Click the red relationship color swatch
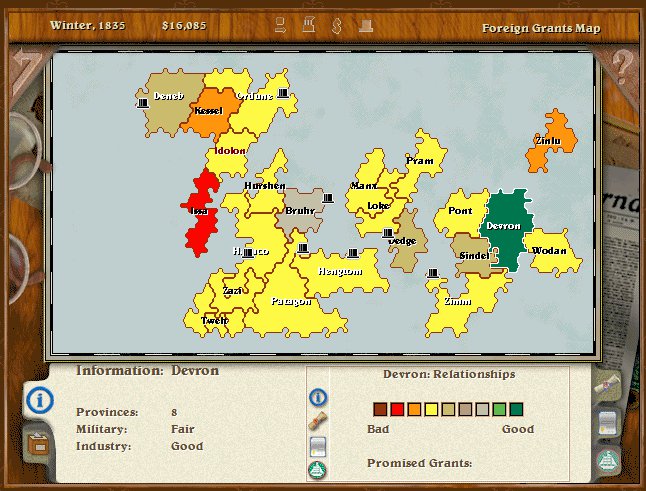646x491 pixels. point(397,409)
